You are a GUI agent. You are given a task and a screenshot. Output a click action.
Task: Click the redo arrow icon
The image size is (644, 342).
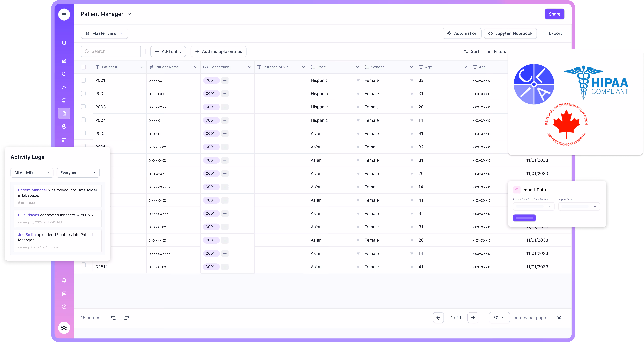[127, 318]
